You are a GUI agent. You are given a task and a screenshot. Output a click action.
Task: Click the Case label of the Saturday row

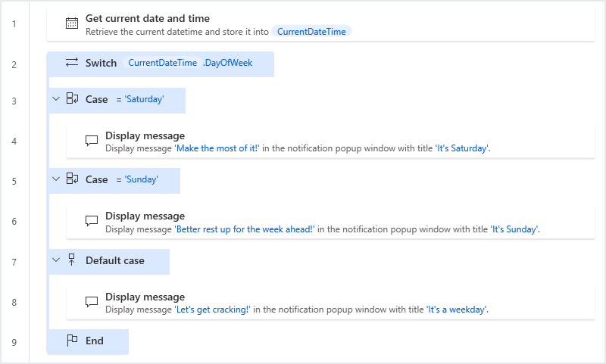click(97, 100)
